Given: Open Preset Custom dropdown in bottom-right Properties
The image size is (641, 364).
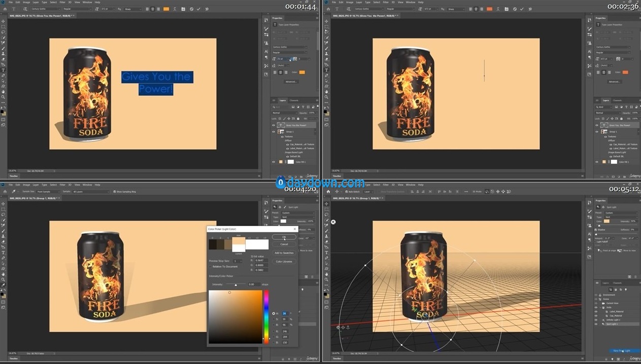Looking at the screenshot, I should [x=621, y=213].
